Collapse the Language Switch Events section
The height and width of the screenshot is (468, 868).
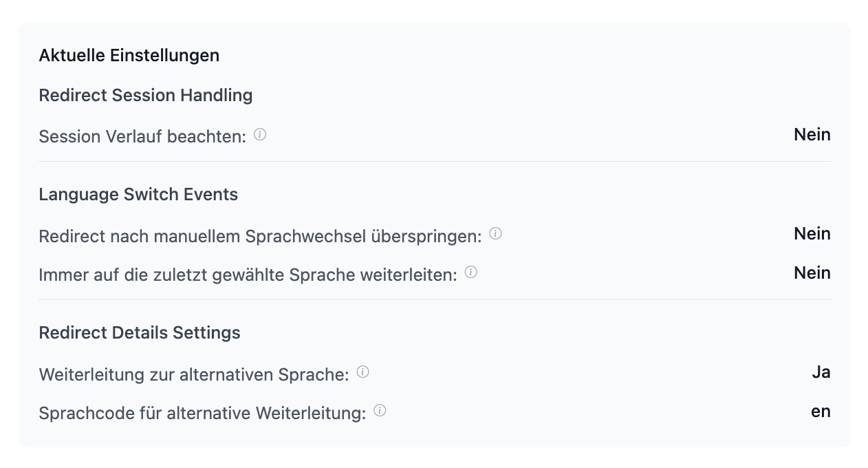[138, 194]
